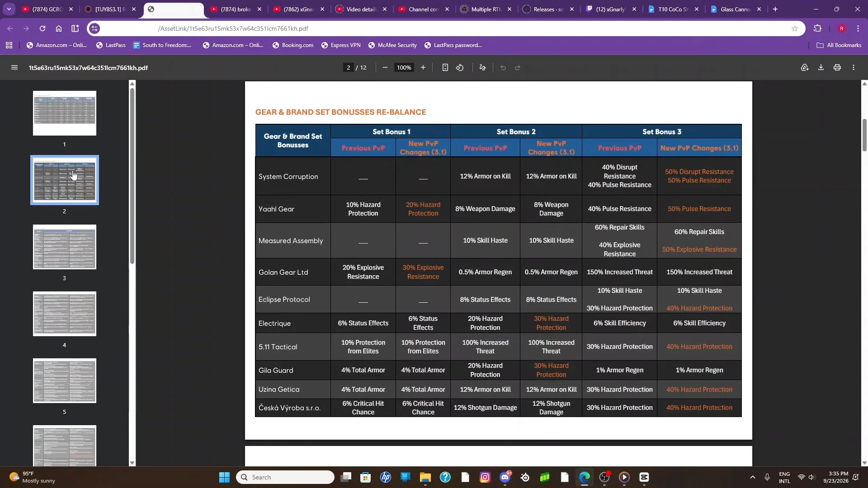Click the PDF page number field
Viewport: 868px width, 488px height.
click(348, 68)
